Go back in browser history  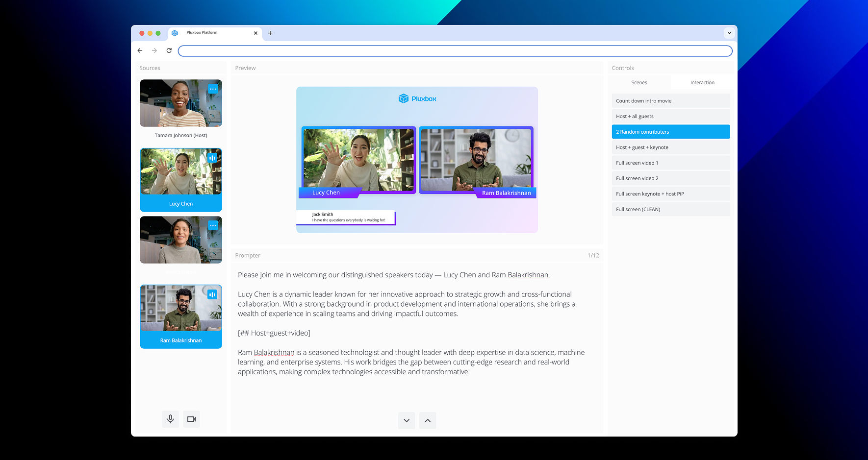(140, 51)
